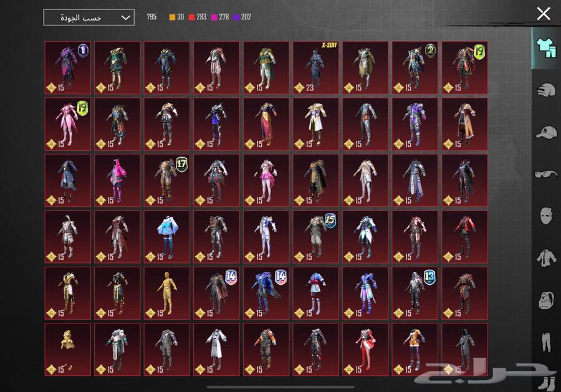Select the pink hoodie outfit

(117, 180)
